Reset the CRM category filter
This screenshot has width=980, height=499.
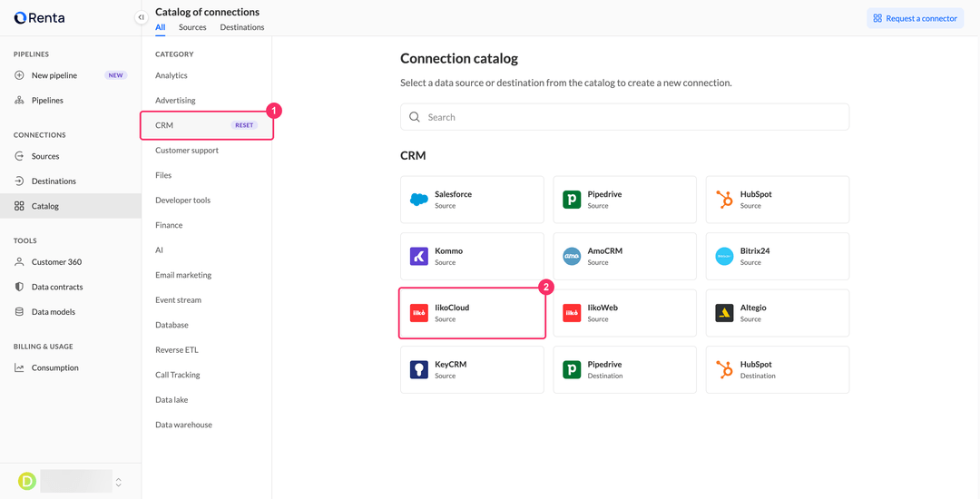pos(244,125)
